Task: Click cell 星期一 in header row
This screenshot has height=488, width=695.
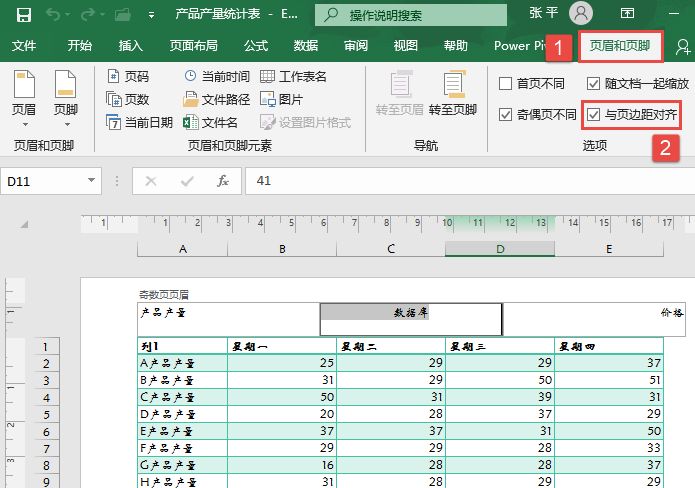Action: point(282,346)
